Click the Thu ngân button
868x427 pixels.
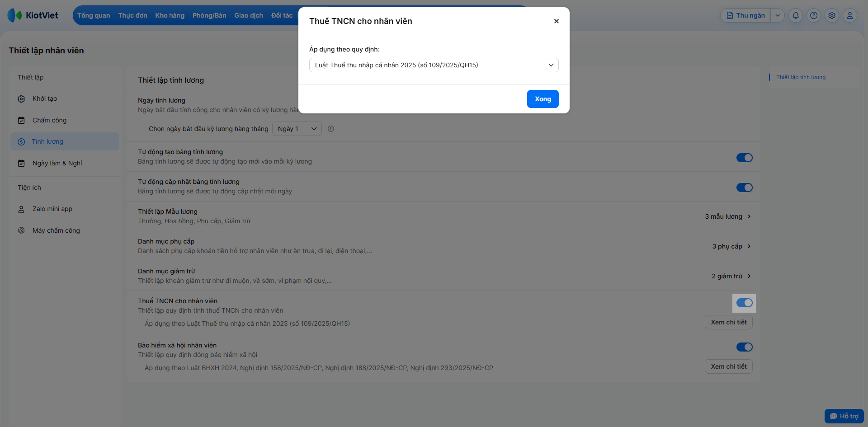click(745, 15)
